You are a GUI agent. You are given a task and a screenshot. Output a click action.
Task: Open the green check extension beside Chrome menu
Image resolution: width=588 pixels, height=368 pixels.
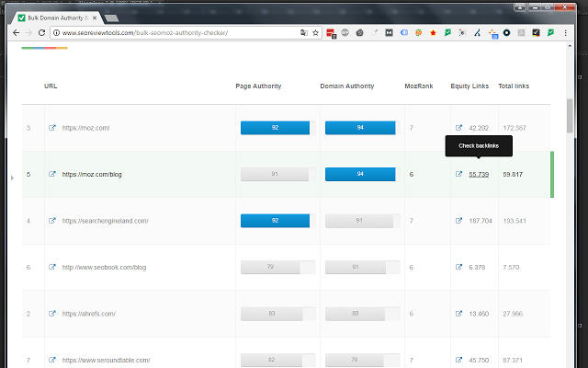(550, 33)
